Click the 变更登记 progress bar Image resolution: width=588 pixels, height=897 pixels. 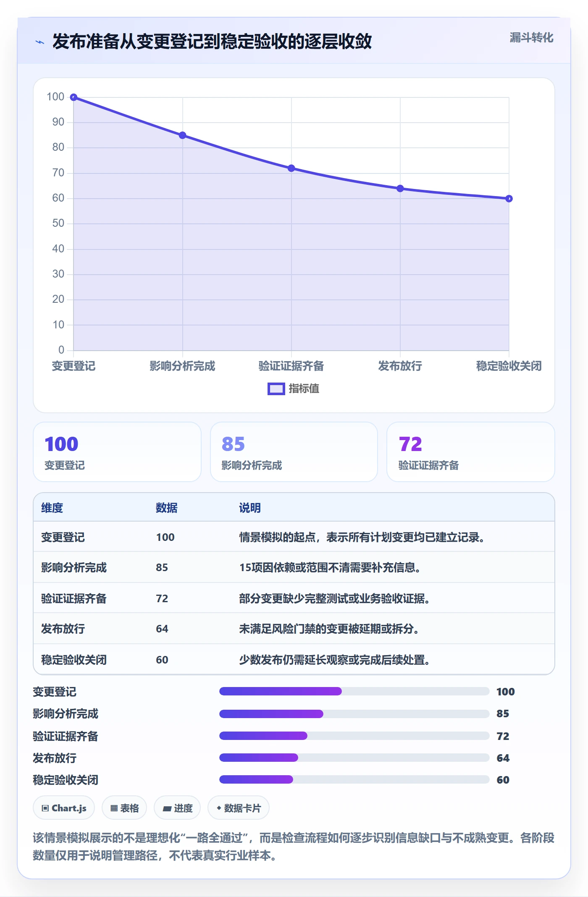pyautogui.click(x=354, y=691)
